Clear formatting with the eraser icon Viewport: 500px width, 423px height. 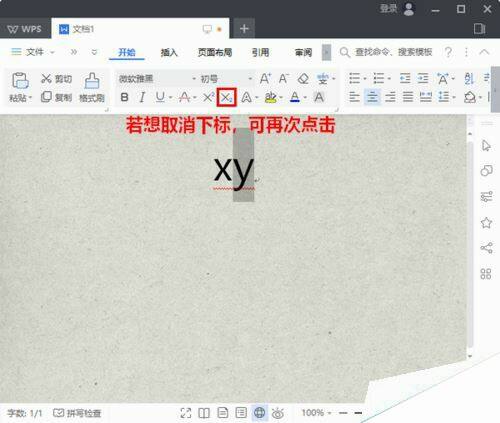[x=303, y=79]
